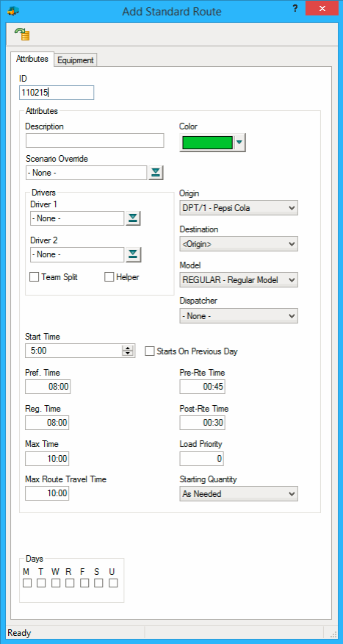Screen dimensions: 343x644
Task: Open the Color dropdown arrow
Action: 239,143
